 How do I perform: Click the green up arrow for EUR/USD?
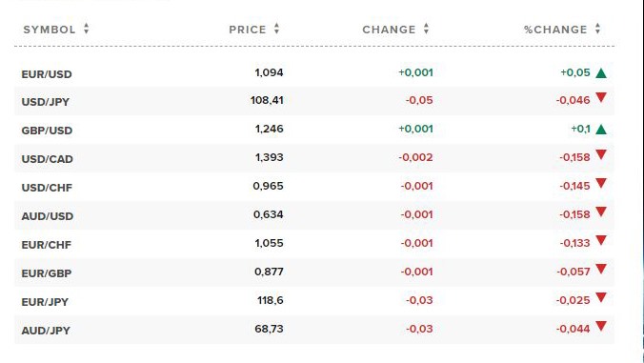(x=601, y=73)
